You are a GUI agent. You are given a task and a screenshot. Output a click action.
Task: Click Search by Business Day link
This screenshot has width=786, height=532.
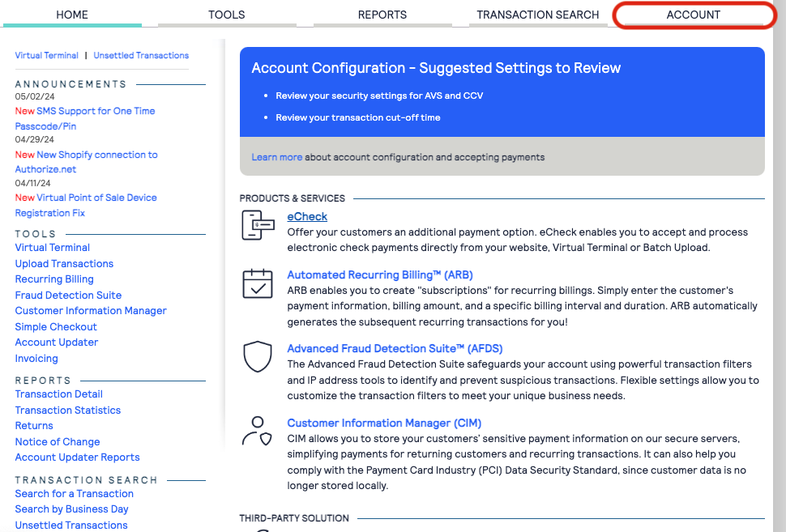coord(71,509)
